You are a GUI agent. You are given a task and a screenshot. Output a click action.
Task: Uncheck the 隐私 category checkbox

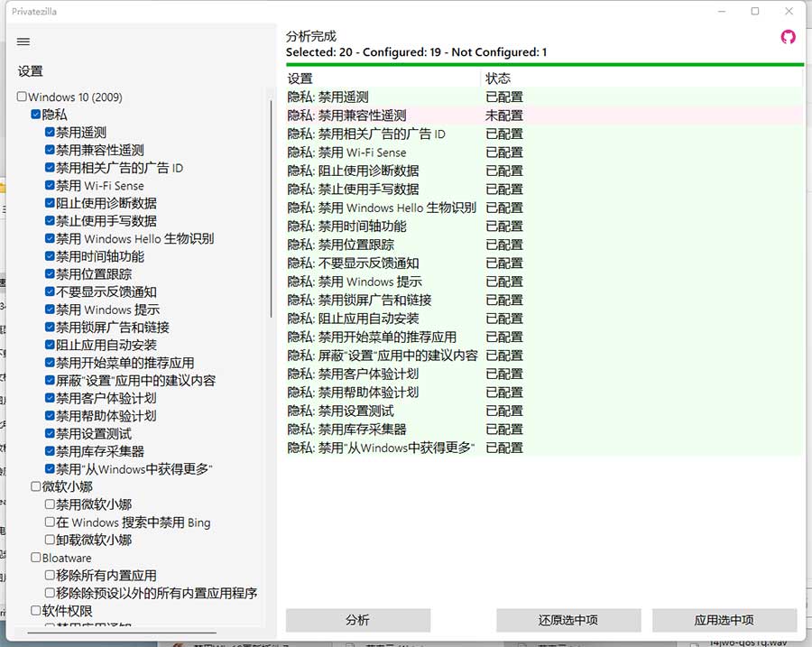pyautogui.click(x=36, y=114)
